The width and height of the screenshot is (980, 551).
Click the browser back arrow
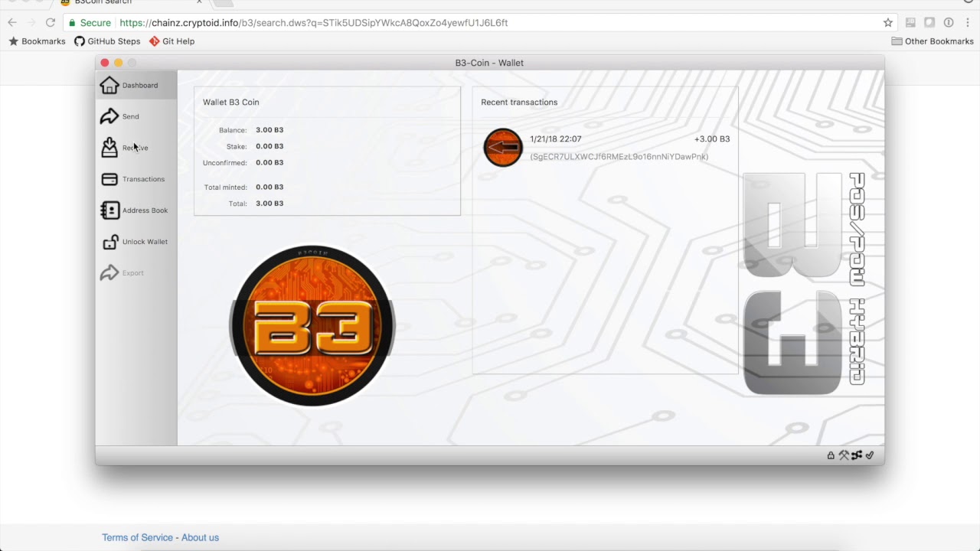coord(12,23)
